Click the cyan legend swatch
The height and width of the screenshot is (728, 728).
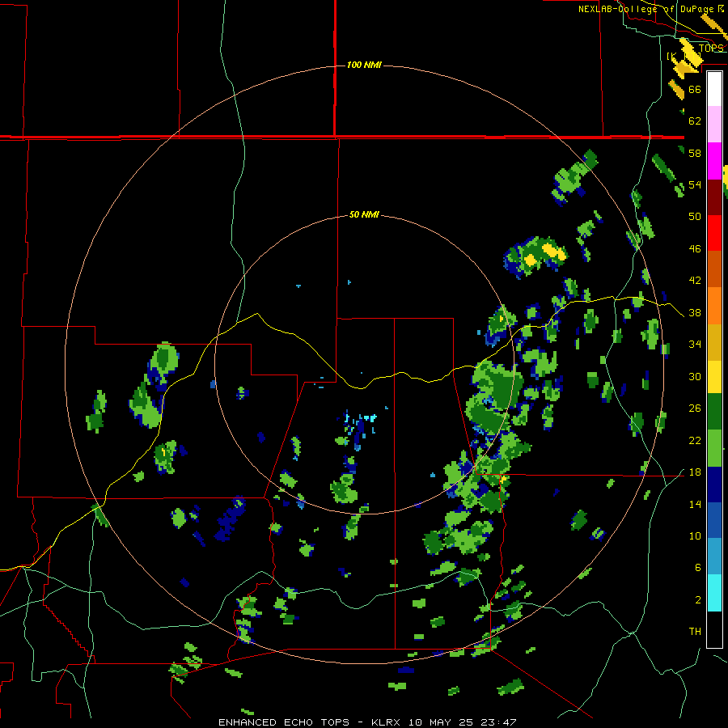click(x=714, y=593)
